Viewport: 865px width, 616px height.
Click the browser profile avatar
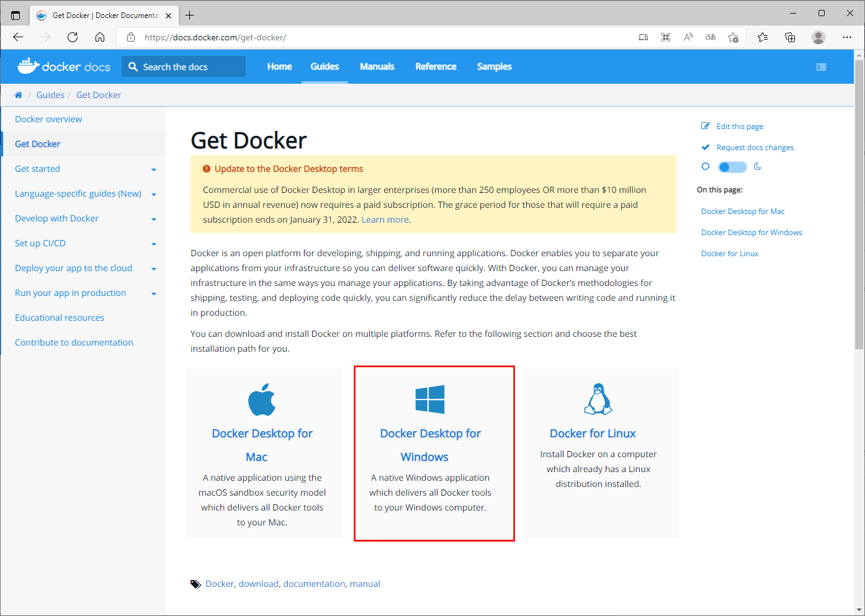pos(818,37)
